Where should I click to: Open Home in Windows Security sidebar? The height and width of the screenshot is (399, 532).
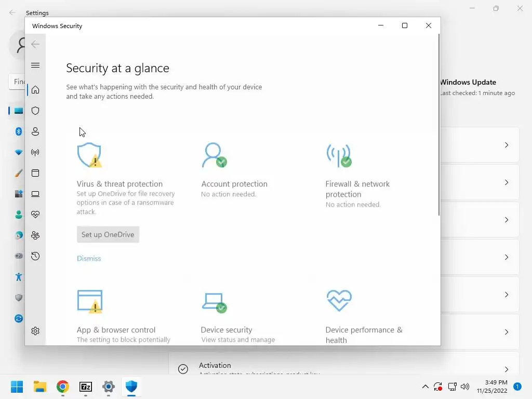[x=35, y=90]
